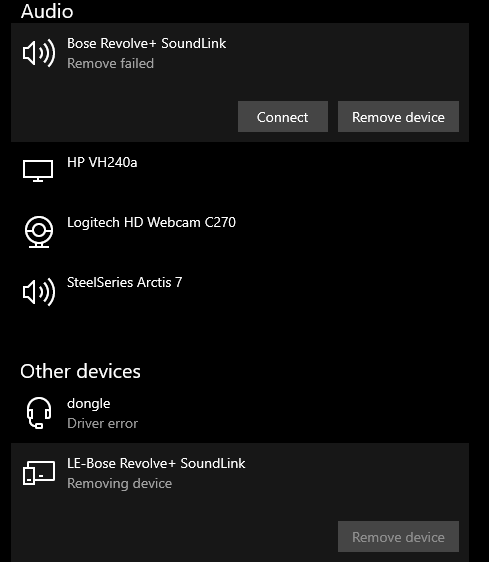Click the SteelSeries Arctis 7 speaker icon
Image resolution: width=489 pixels, height=562 pixels.
(39, 292)
